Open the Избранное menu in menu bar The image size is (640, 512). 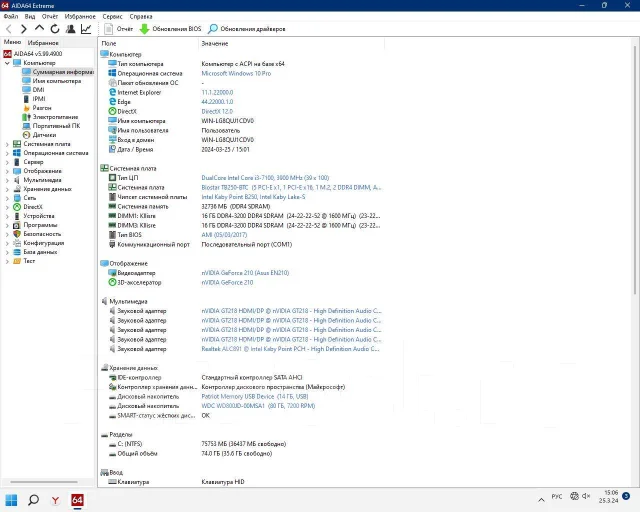80,16
